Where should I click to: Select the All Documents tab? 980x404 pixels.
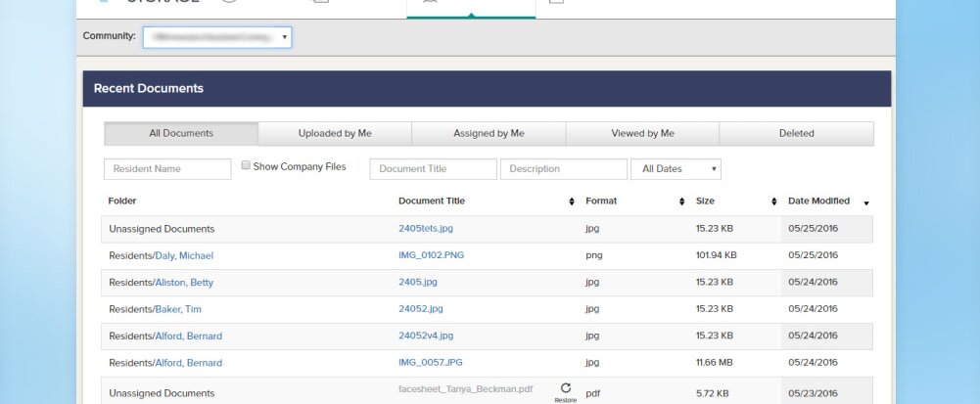181,134
